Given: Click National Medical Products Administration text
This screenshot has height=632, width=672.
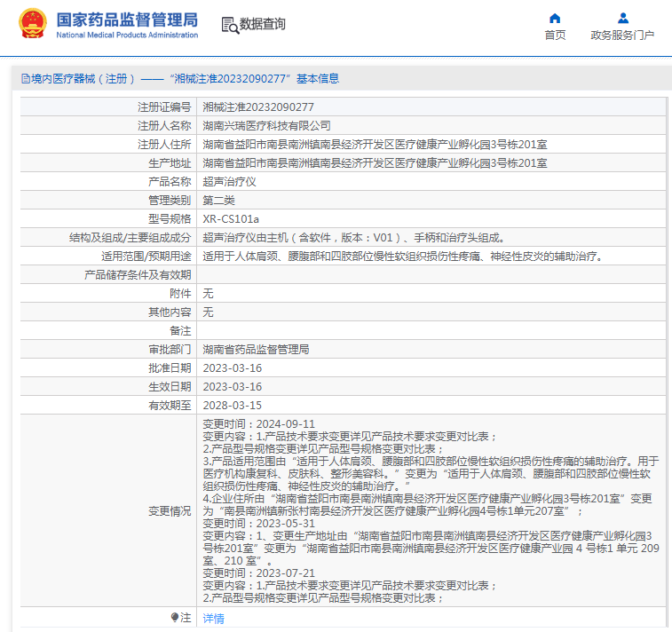Looking at the screenshot, I should click(127, 36).
